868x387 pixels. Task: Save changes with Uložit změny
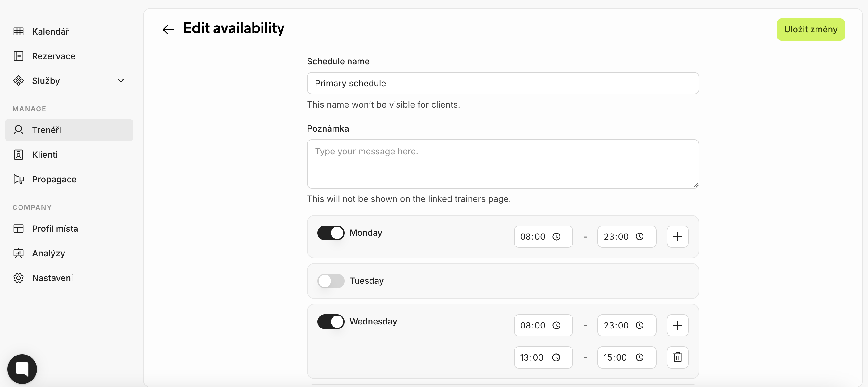[810, 29]
